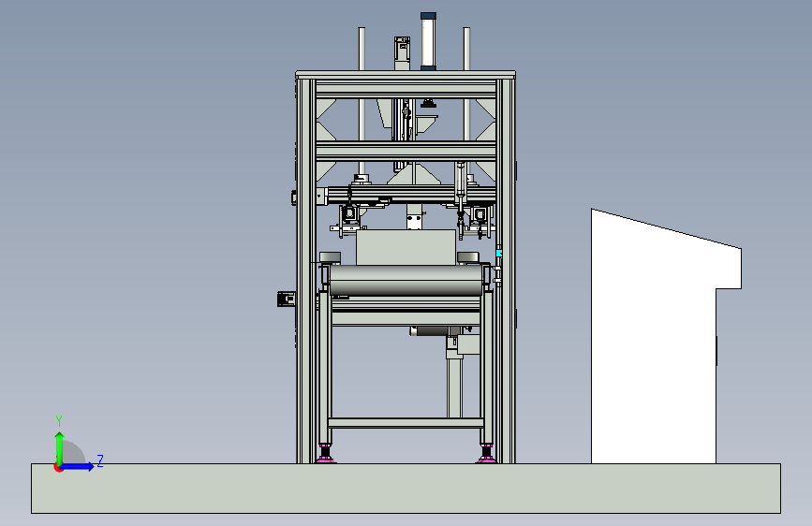Pick the support post under the conveyor motor

click(x=454, y=388)
